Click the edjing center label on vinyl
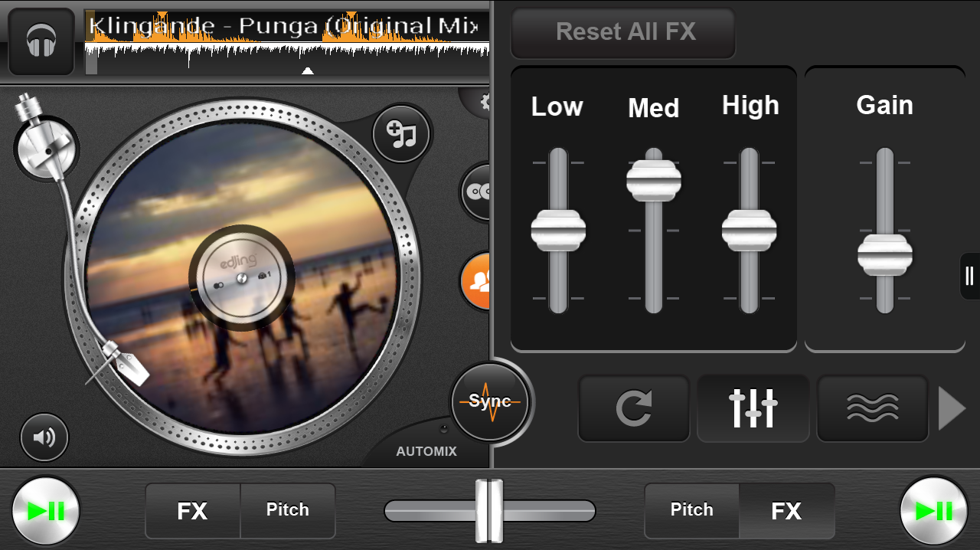980x550 pixels. 241,277
